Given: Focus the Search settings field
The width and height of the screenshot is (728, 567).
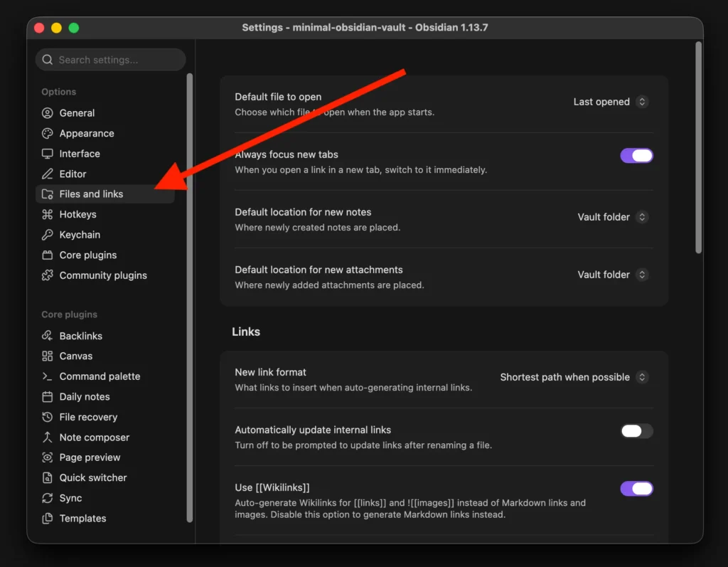Looking at the screenshot, I should coord(110,60).
